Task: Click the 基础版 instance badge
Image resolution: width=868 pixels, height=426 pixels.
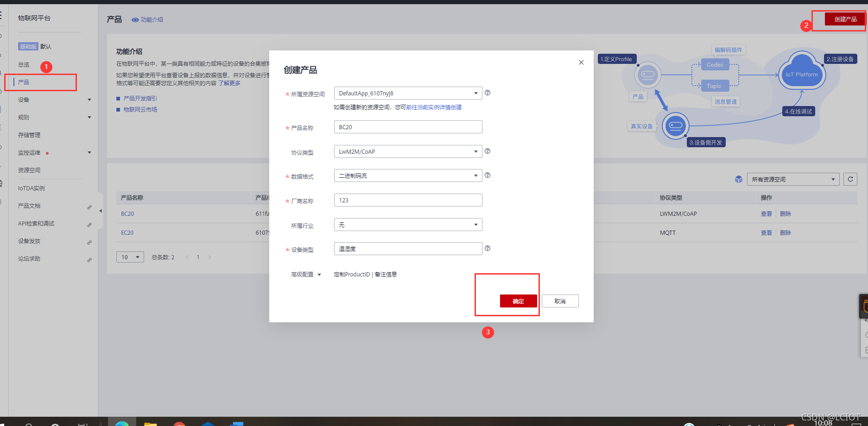Action: (x=28, y=46)
